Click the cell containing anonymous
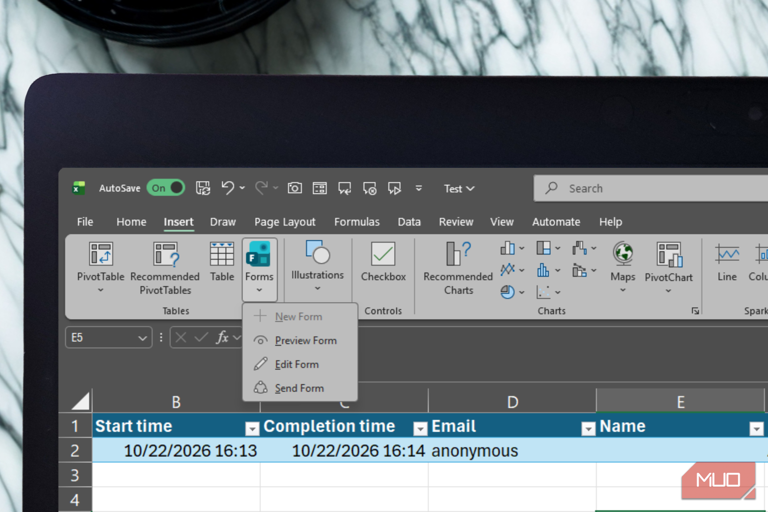The width and height of the screenshot is (768, 512). (512, 451)
